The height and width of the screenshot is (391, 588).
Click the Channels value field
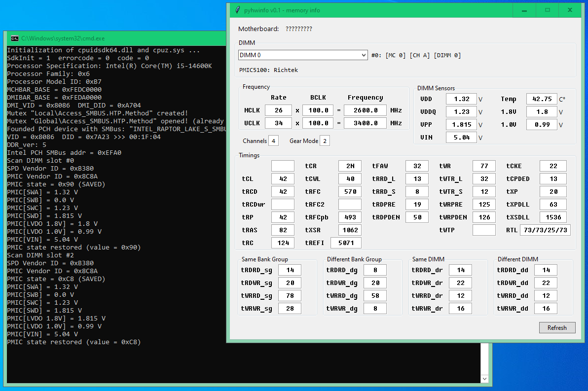[273, 141]
